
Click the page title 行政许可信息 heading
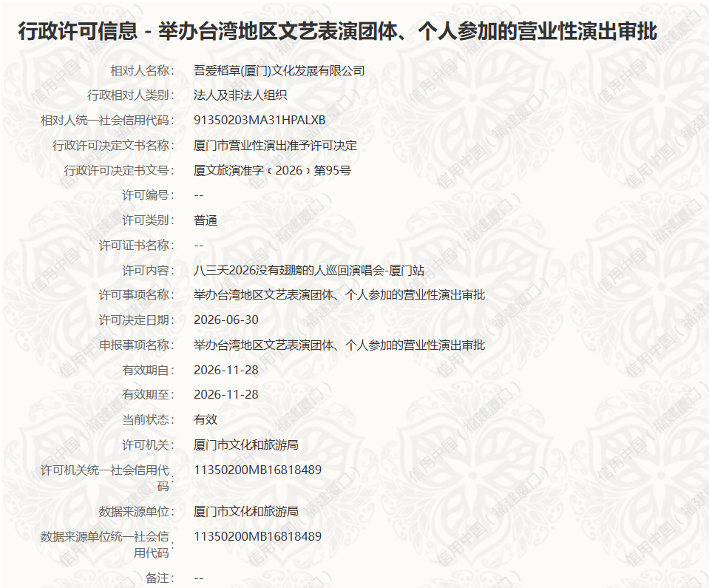[x=337, y=31]
